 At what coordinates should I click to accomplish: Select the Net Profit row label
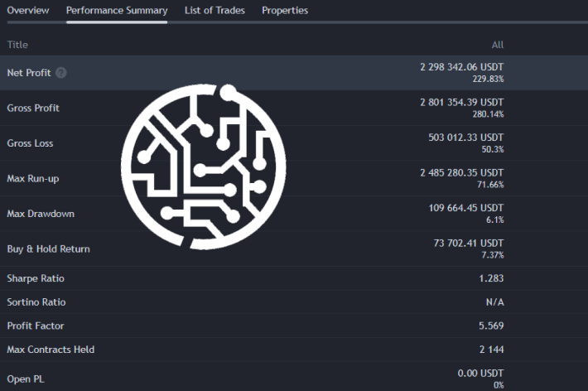coord(29,72)
